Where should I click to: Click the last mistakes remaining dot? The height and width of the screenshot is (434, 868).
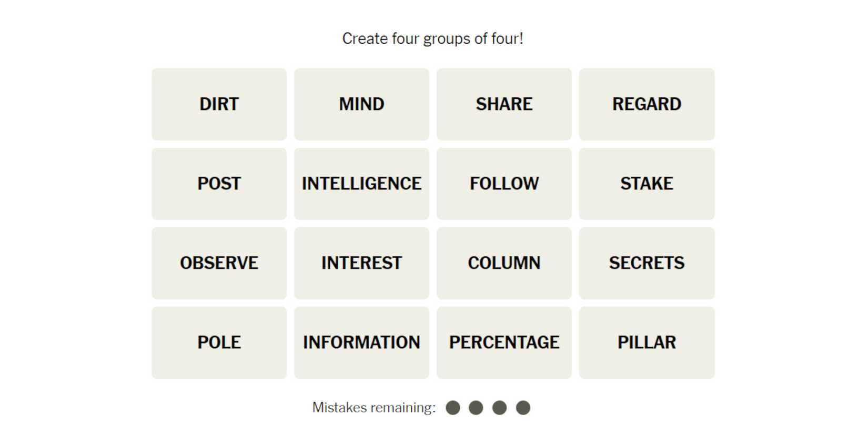pos(523,408)
